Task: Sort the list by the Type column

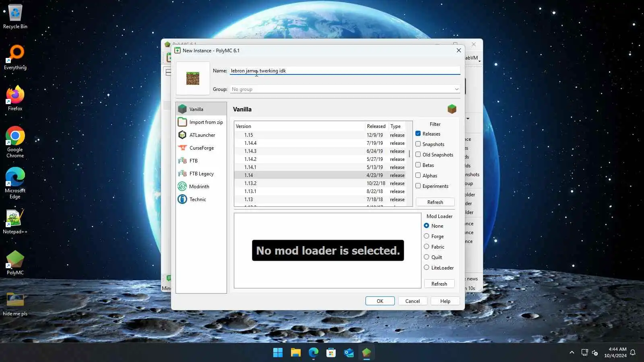Action: tap(397, 126)
